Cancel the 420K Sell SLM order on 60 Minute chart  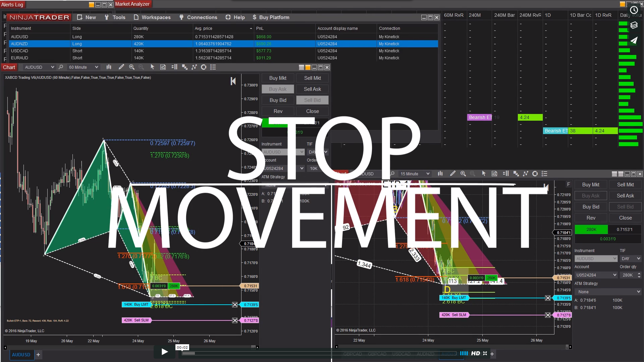(x=235, y=320)
